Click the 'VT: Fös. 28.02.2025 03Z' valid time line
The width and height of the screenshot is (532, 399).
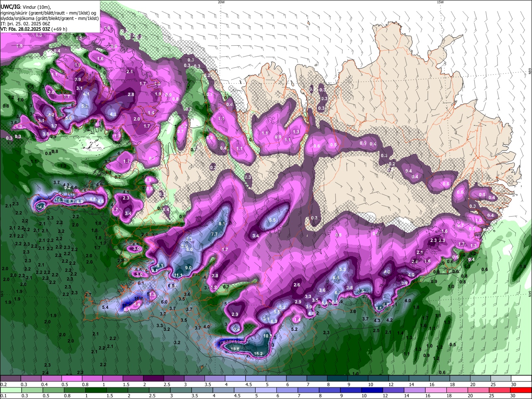click(x=25, y=29)
